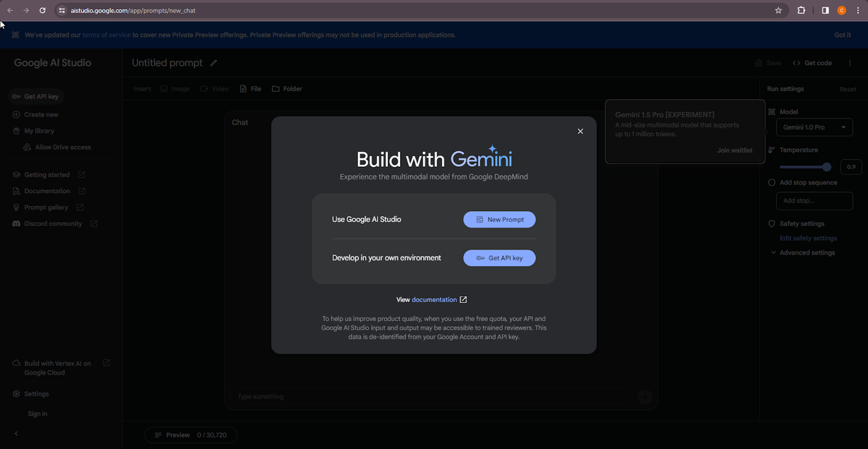Reload the page
Image resolution: width=868 pixels, height=449 pixels.
coord(43,11)
